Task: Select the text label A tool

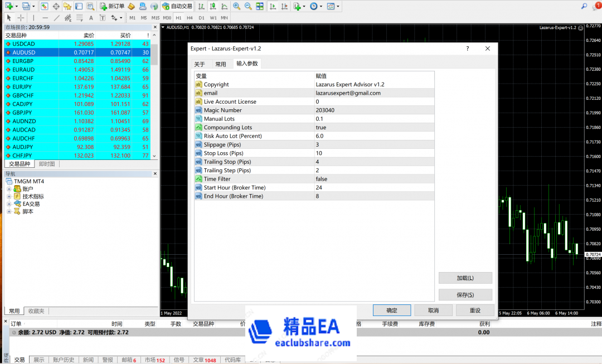Action: pos(91,18)
